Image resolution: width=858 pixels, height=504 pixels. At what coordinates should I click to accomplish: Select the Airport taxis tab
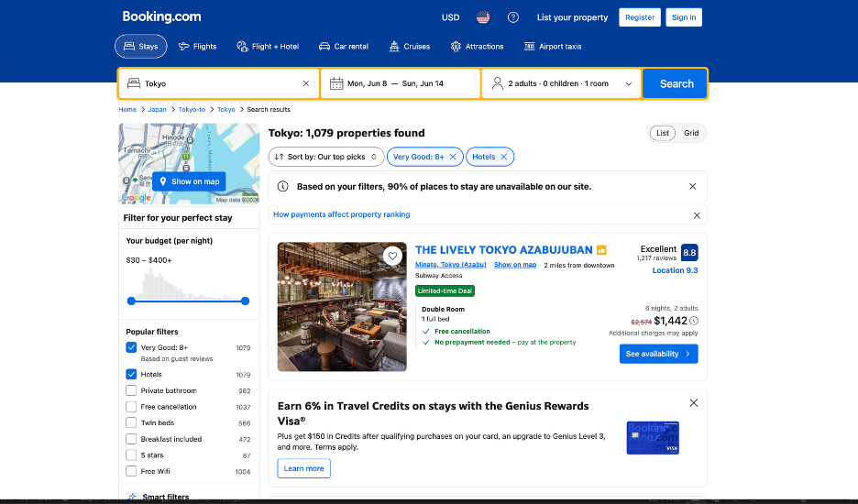coord(553,47)
